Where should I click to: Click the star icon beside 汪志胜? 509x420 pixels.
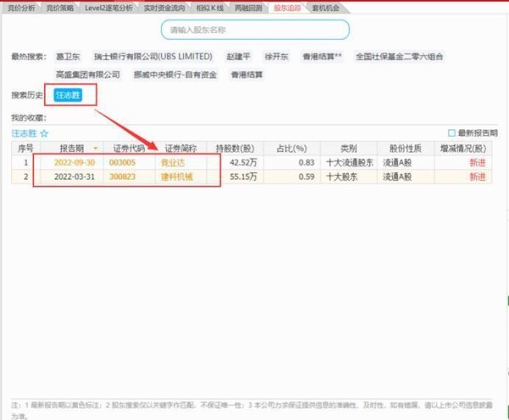tap(44, 133)
